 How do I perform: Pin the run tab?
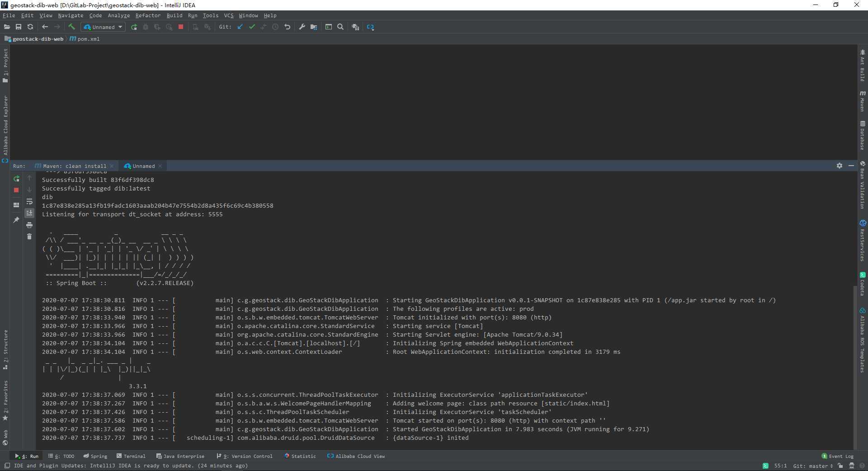click(x=16, y=220)
